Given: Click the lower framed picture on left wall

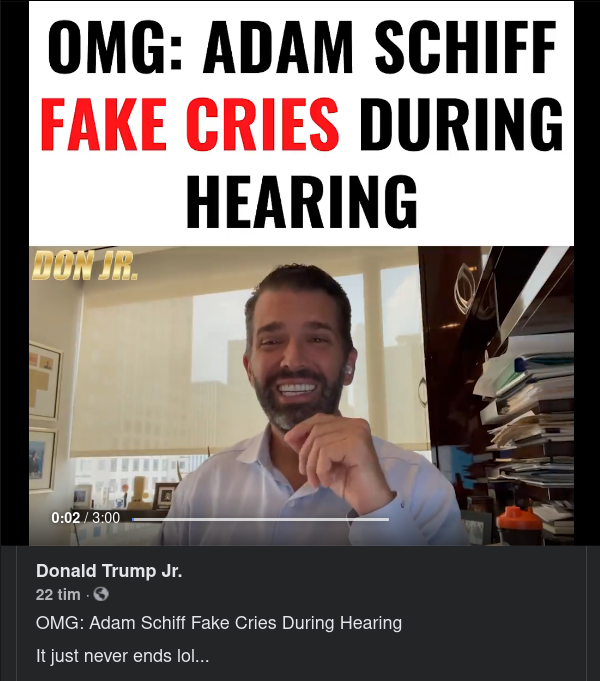Looking at the screenshot, I should point(42,460).
